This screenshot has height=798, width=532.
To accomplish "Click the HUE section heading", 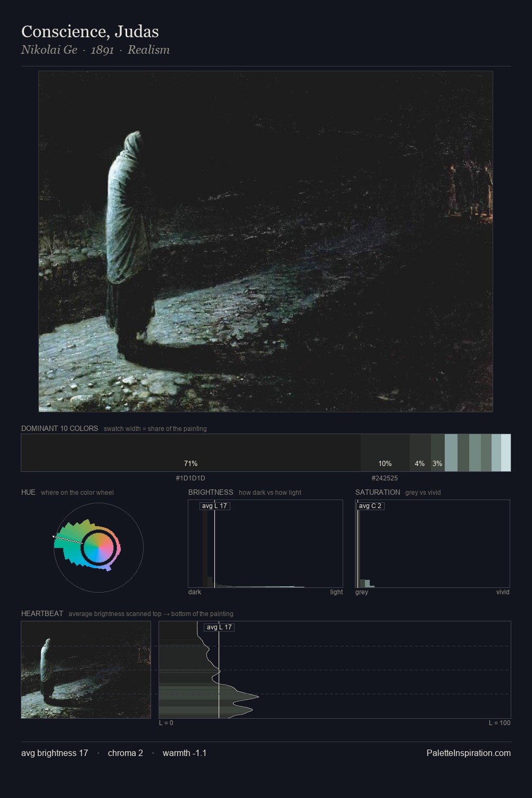I will click(x=28, y=492).
